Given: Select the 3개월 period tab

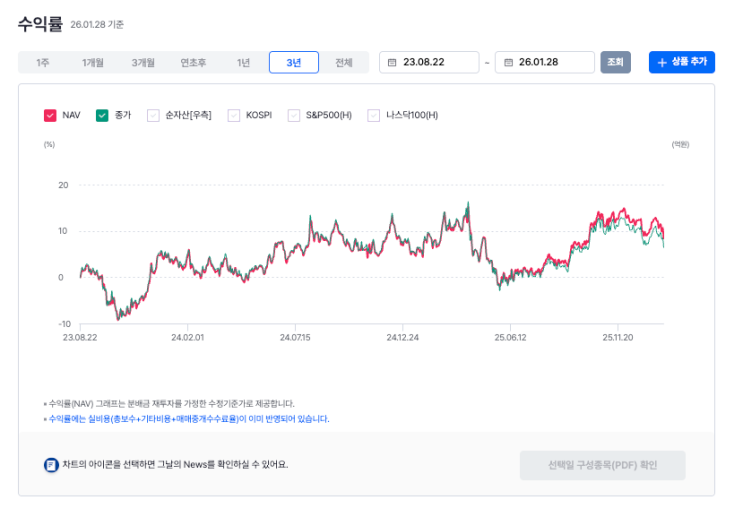Looking at the screenshot, I should [143, 63].
